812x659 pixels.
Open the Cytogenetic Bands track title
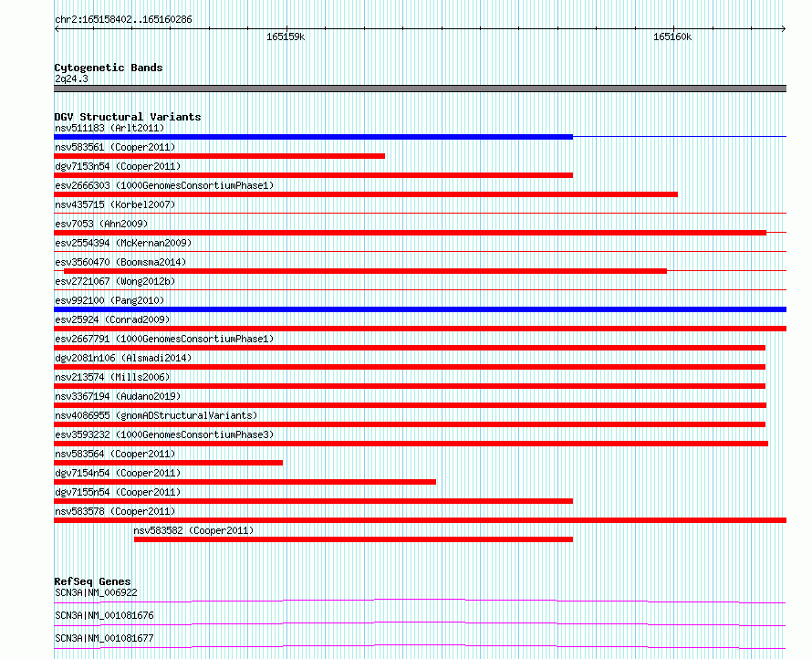click(109, 68)
